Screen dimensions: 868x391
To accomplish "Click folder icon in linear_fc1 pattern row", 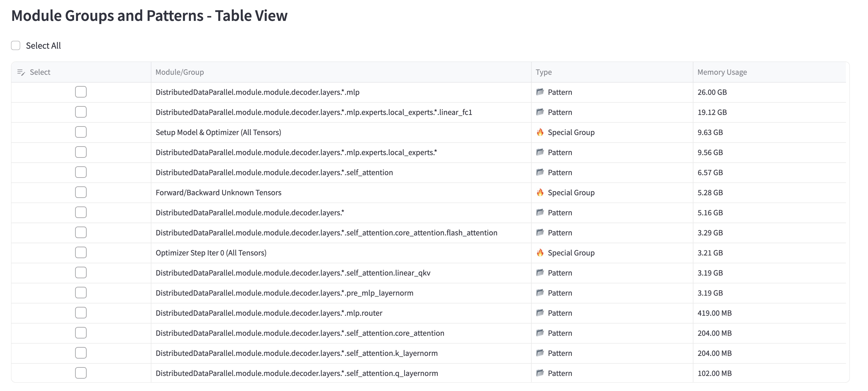I will (x=540, y=112).
